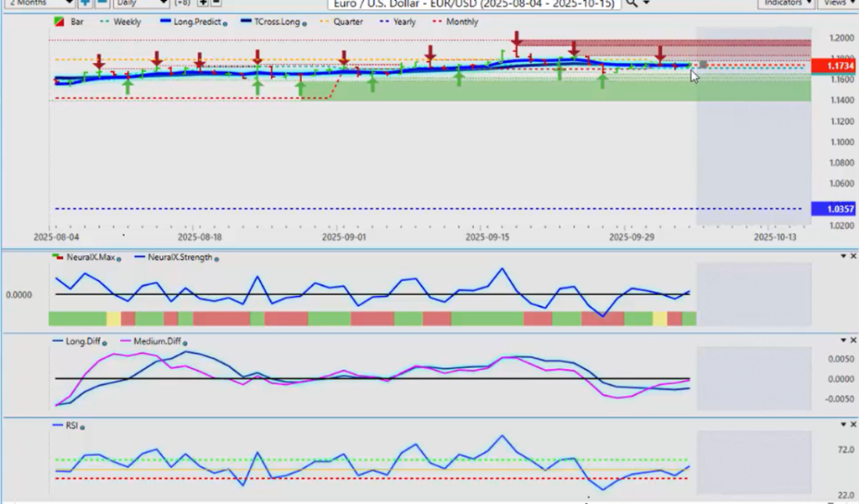
Task: Click the magnifier symbol search icon
Action: [x=631, y=3]
